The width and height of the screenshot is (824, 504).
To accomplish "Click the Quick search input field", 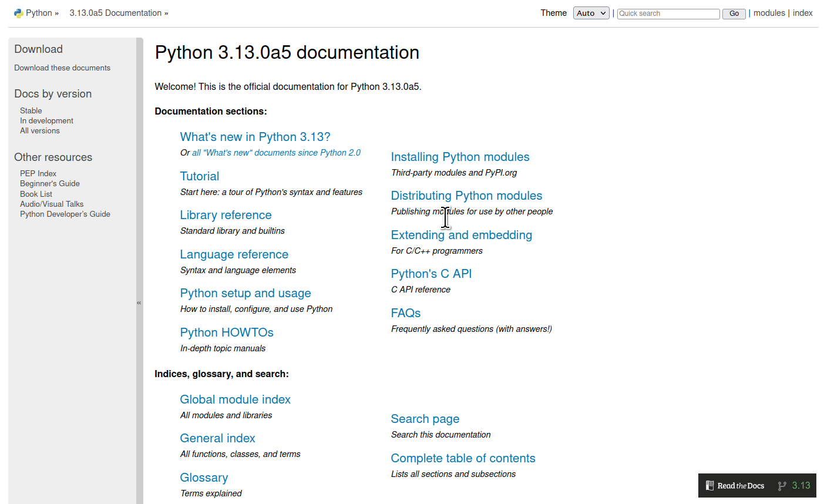I will (668, 14).
